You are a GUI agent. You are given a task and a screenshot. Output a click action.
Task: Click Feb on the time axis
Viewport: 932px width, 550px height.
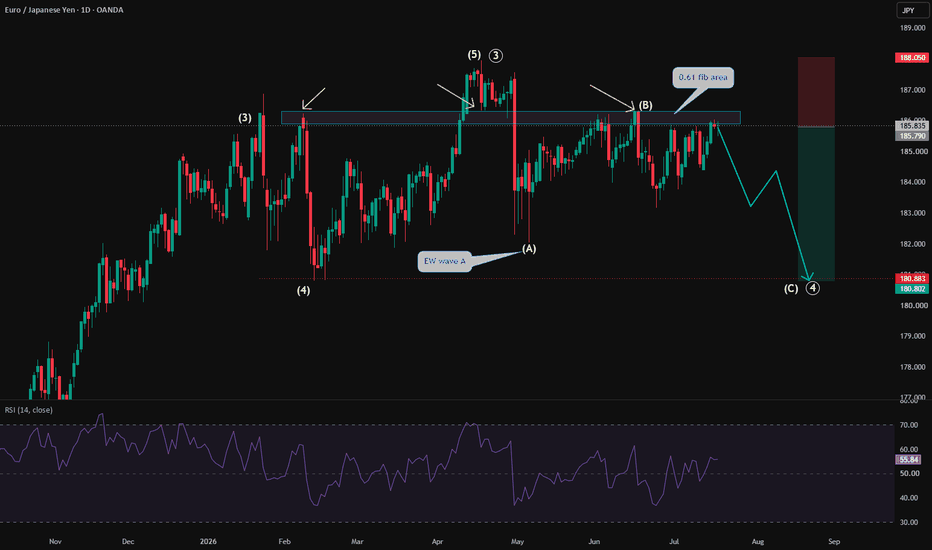tap(284, 542)
